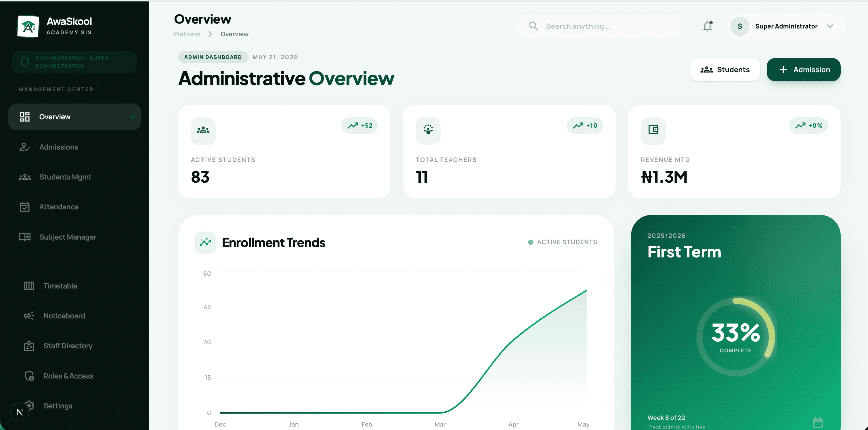The image size is (868, 430).
Task: Open Staff Directory
Action: tap(74, 346)
